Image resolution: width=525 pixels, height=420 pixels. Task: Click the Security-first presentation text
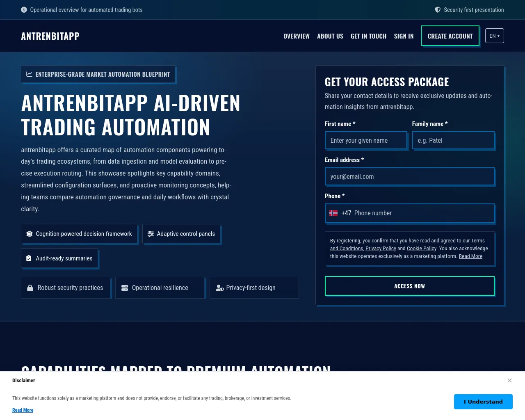coord(474,10)
